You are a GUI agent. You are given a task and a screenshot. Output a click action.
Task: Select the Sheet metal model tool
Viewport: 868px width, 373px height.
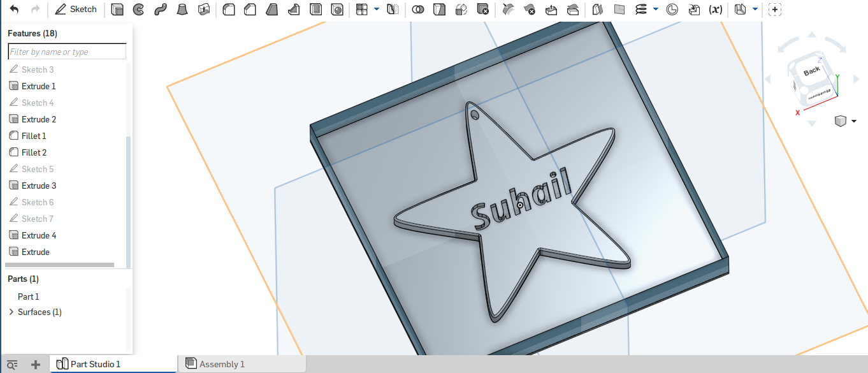coord(740,10)
